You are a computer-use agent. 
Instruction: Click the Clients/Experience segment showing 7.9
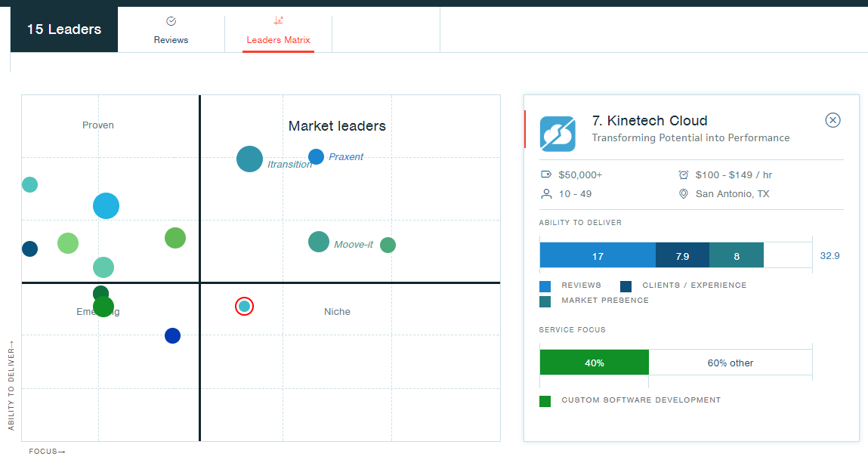tap(683, 255)
